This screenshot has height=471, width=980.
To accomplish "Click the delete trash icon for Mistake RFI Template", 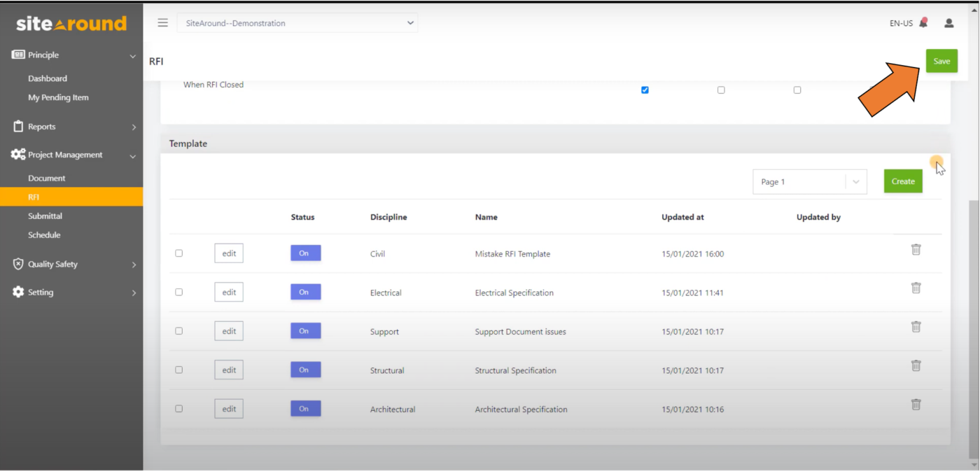I will point(916,249).
